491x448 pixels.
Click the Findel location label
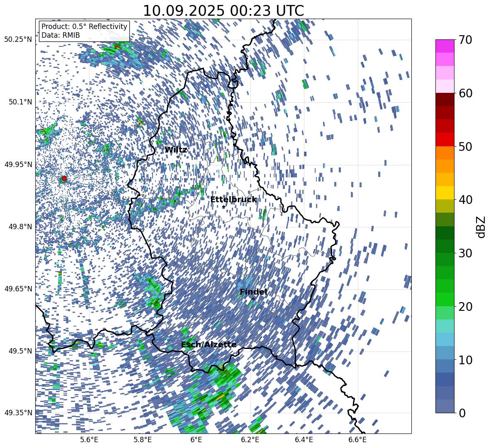click(253, 292)
